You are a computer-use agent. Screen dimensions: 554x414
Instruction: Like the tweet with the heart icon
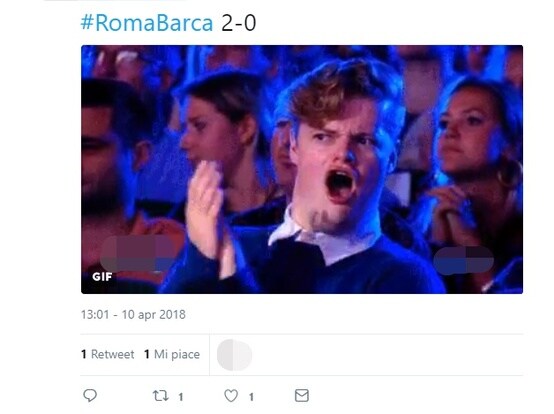click(231, 395)
